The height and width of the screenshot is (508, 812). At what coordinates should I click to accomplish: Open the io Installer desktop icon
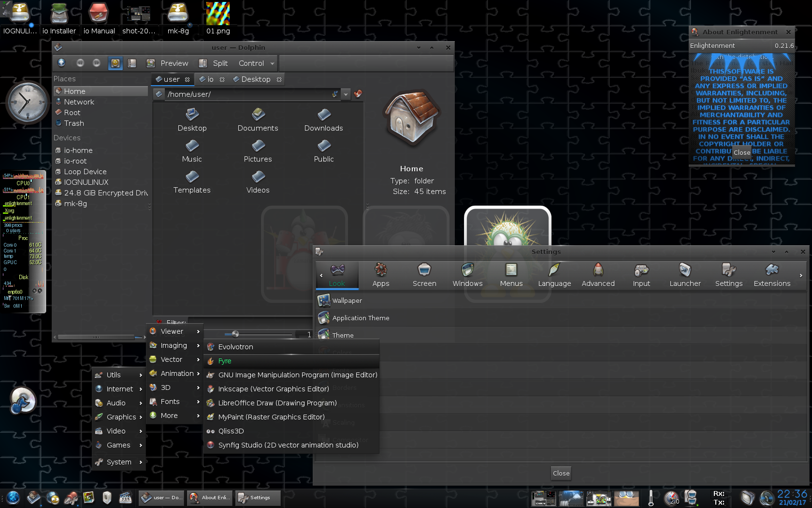pyautogui.click(x=59, y=18)
